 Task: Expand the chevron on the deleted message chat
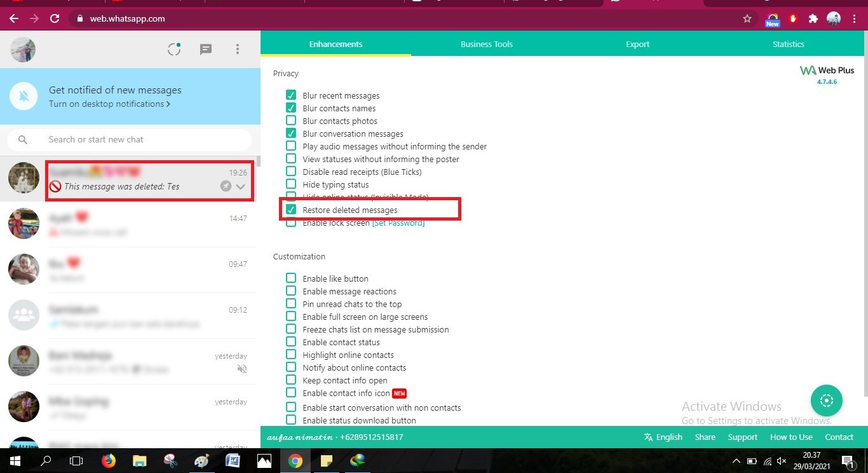point(240,186)
